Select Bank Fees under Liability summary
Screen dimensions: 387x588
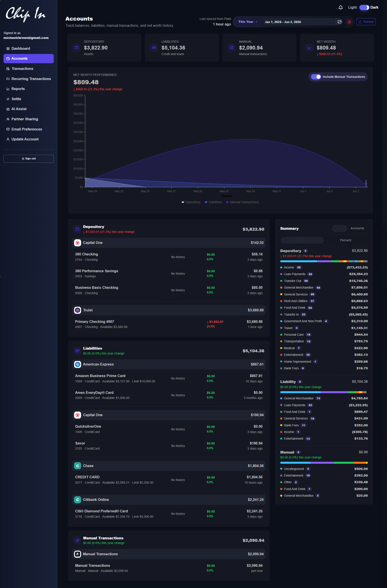tap(324, 425)
